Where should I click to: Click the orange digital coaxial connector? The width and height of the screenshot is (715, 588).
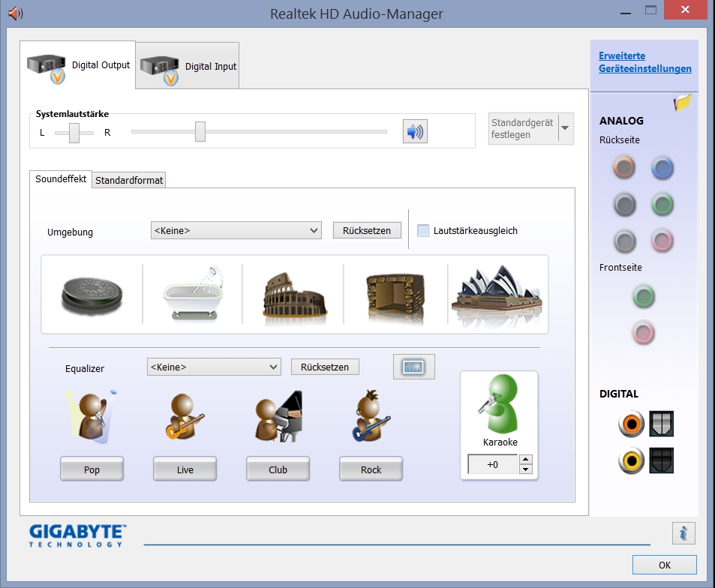pyautogui.click(x=631, y=424)
